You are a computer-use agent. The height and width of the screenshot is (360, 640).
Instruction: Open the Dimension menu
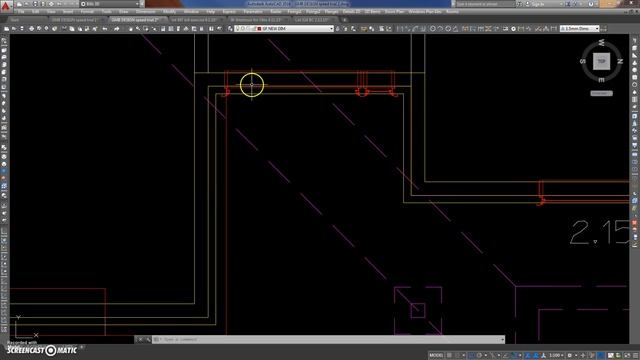click(145, 12)
